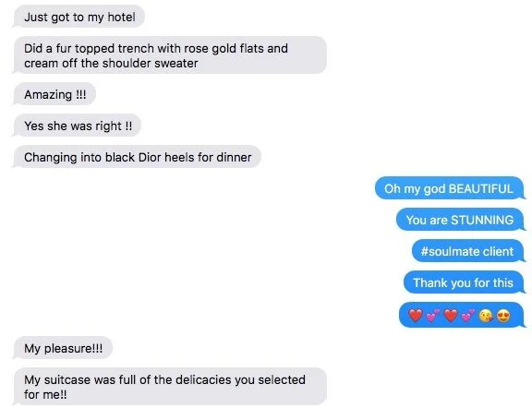Click the second red heart emoji
The height and width of the screenshot is (408, 532).
(451, 316)
